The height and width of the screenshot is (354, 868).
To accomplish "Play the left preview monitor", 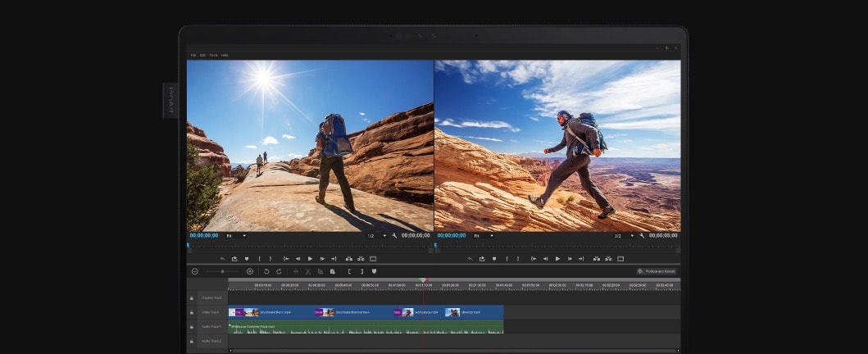I will [310, 259].
